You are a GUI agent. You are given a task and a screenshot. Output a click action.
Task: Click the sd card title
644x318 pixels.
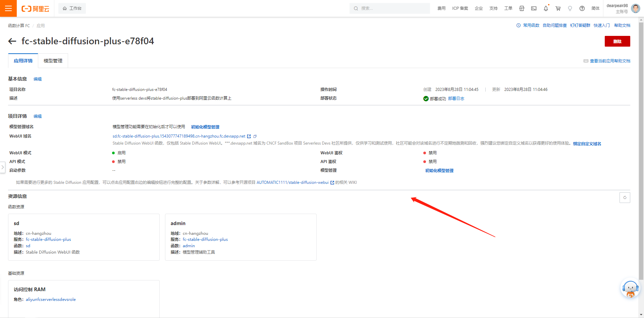(x=16, y=223)
